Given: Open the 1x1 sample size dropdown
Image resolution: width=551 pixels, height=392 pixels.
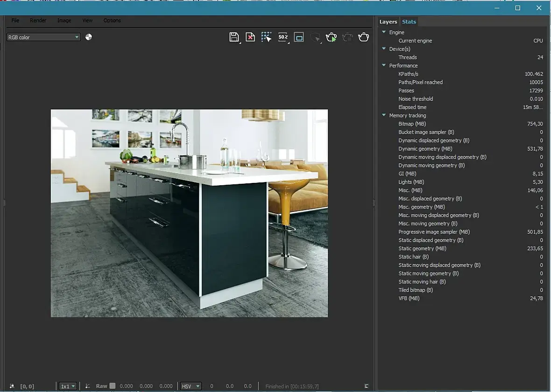Looking at the screenshot, I should coord(68,386).
